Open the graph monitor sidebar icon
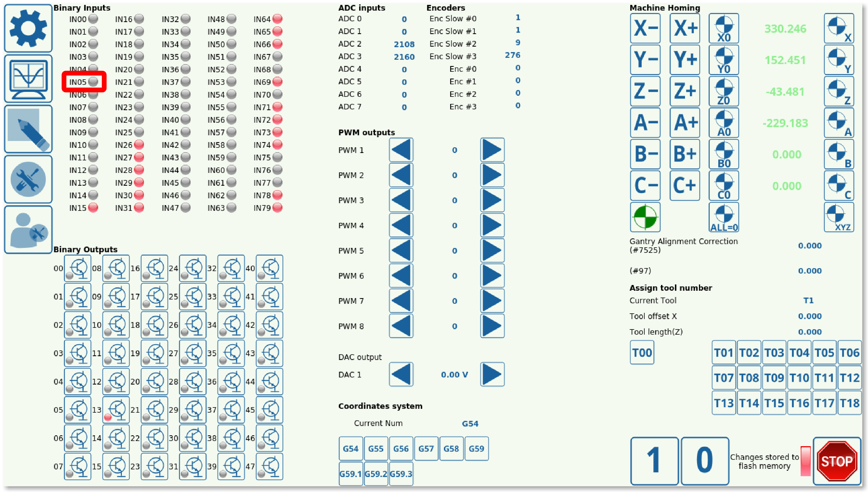The image size is (868, 492). [x=28, y=79]
